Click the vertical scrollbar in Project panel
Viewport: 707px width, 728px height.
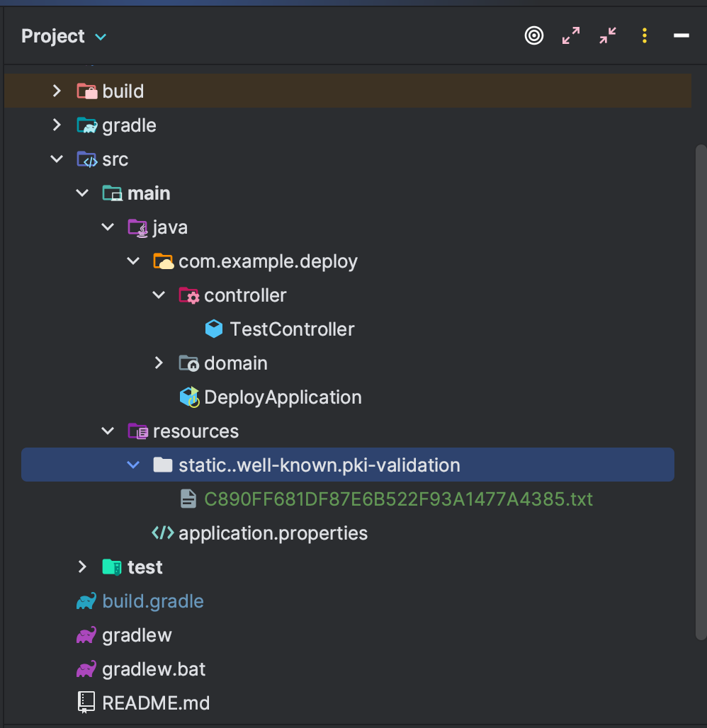[701, 392]
